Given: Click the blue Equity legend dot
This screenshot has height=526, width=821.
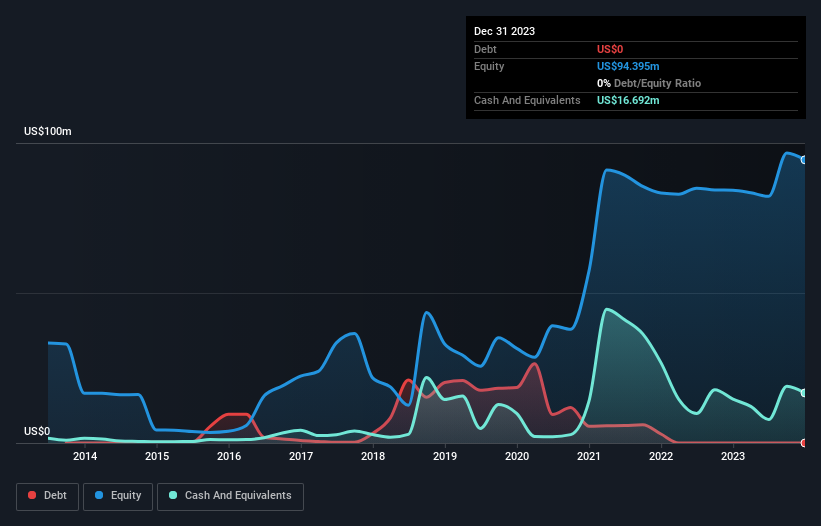Looking at the screenshot, I should click(x=99, y=495).
